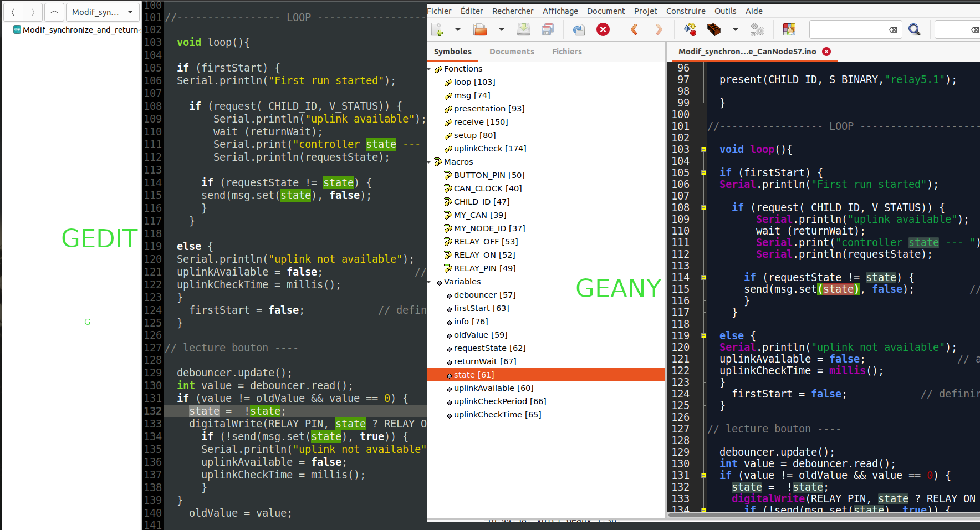Click the Save all documents icon
Image resolution: width=980 pixels, height=530 pixels.
pyautogui.click(x=548, y=29)
